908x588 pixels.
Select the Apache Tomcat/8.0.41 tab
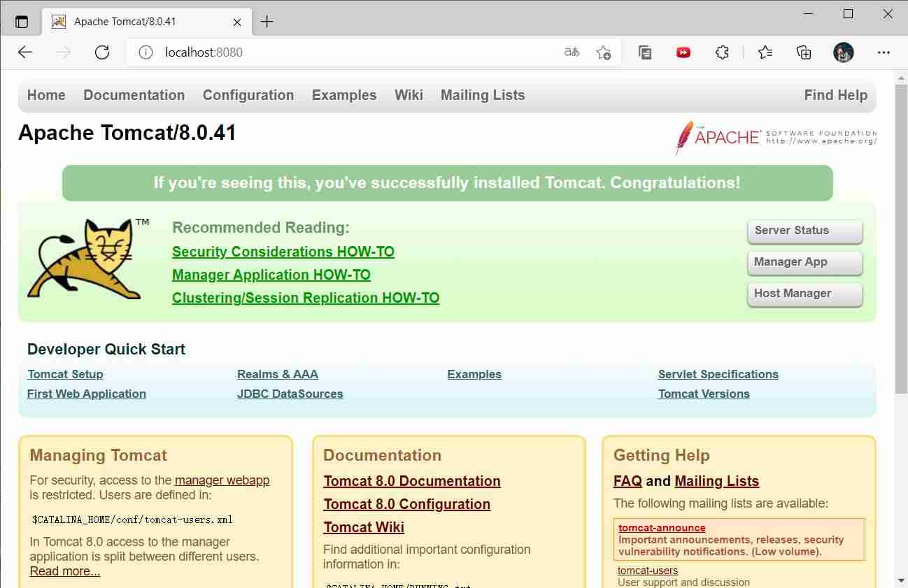pyautogui.click(x=146, y=22)
